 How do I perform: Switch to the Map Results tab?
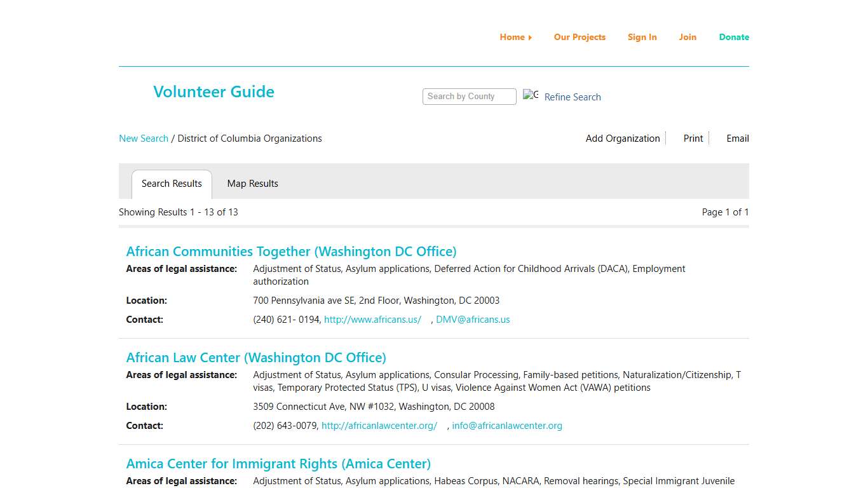click(252, 184)
